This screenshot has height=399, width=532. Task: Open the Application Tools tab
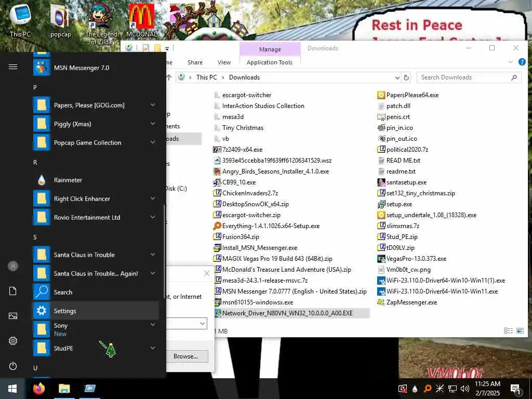click(270, 62)
